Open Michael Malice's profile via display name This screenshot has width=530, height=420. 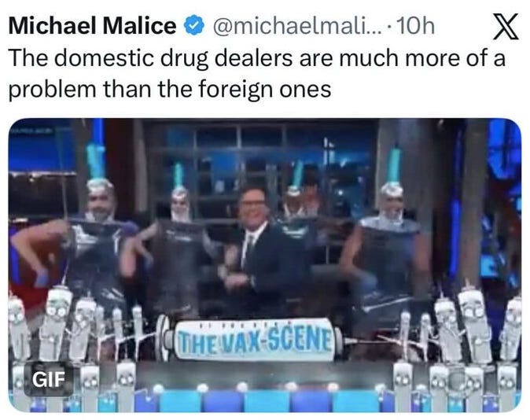92,26
